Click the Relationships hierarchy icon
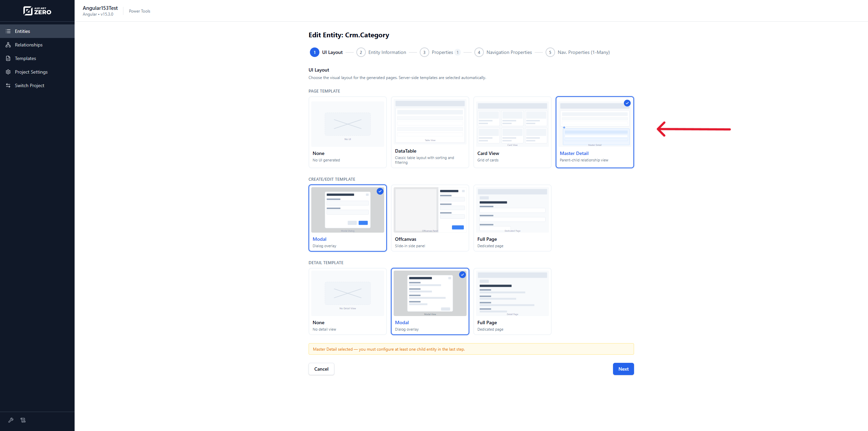 8,45
